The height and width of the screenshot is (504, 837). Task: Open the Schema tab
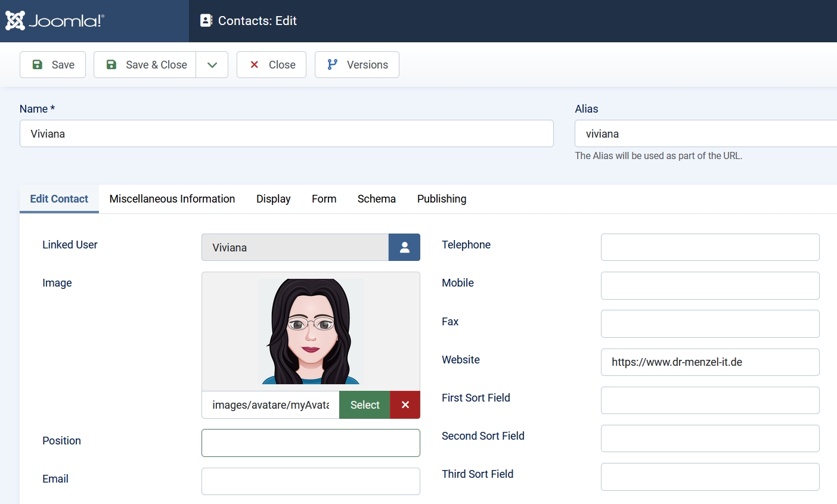click(x=376, y=198)
